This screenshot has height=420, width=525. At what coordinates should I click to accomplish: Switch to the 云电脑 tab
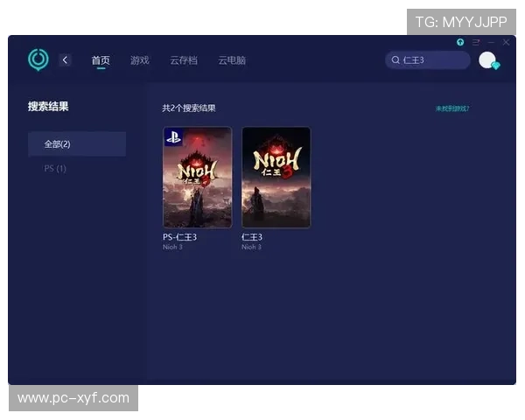[232, 60]
